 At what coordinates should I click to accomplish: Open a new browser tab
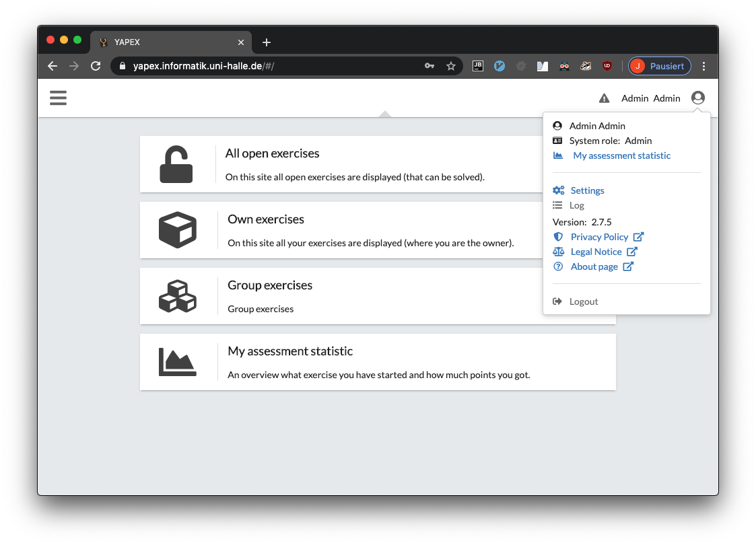(267, 42)
